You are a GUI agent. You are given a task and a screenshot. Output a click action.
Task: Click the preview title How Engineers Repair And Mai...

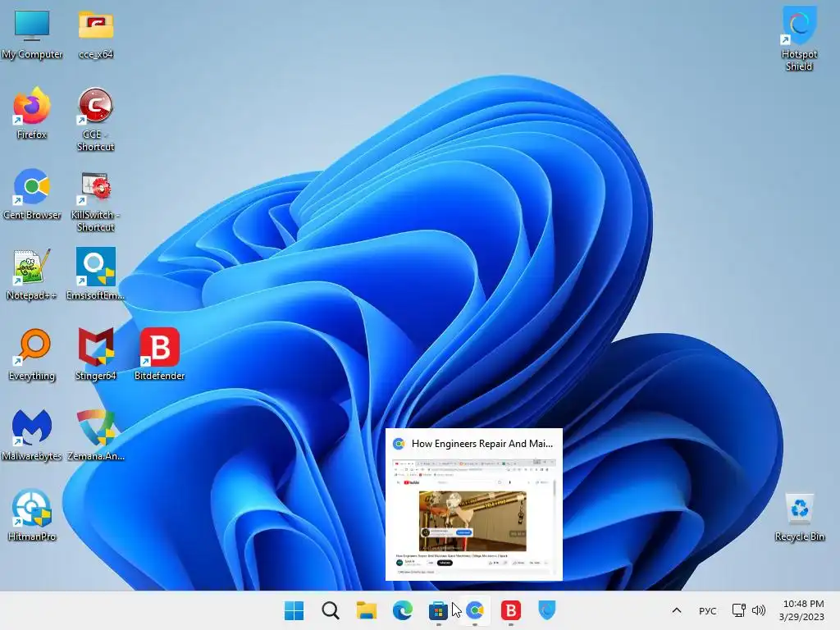point(482,444)
